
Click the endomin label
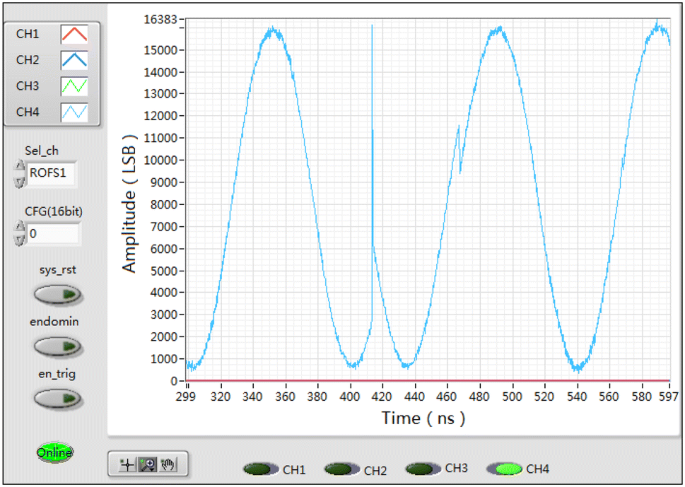coord(54,322)
